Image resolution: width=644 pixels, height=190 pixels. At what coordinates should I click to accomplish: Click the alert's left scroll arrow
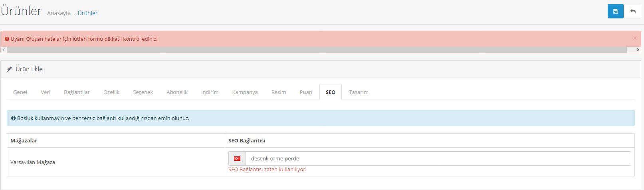pos(4,50)
